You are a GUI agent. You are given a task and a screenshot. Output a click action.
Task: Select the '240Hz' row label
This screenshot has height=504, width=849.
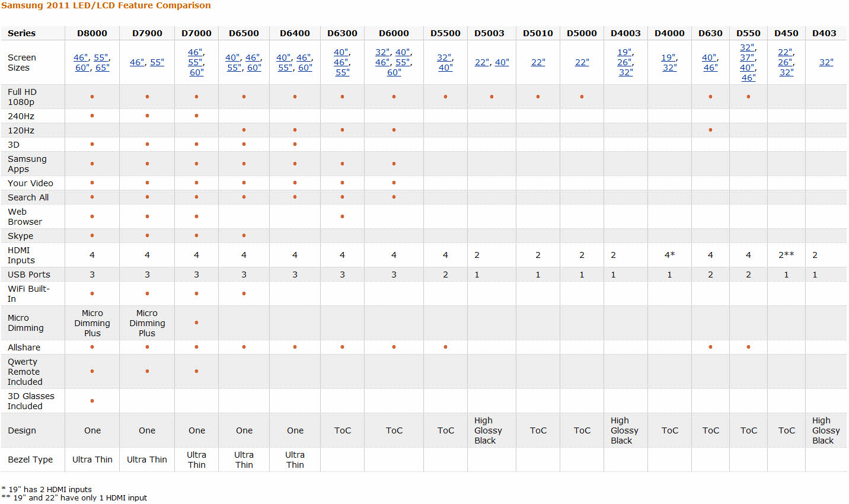21,116
